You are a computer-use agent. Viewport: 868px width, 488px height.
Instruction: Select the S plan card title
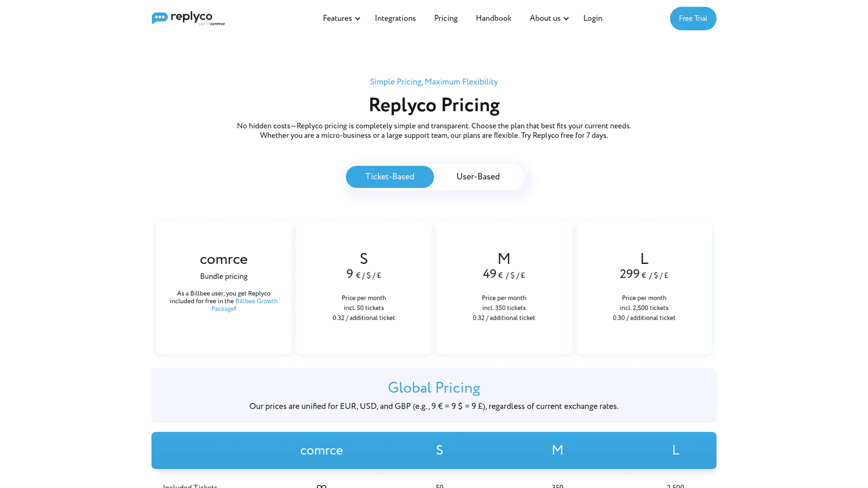364,259
